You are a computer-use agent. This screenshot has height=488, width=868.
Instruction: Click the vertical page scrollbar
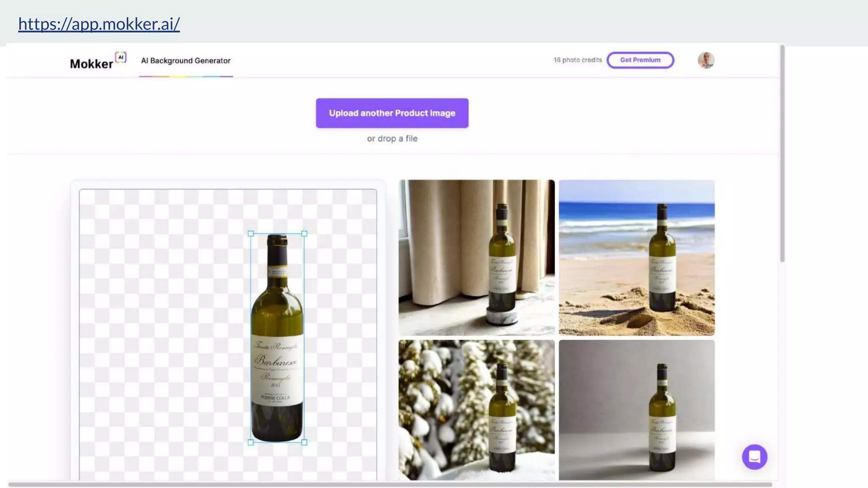pyautogui.click(x=782, y=152)
